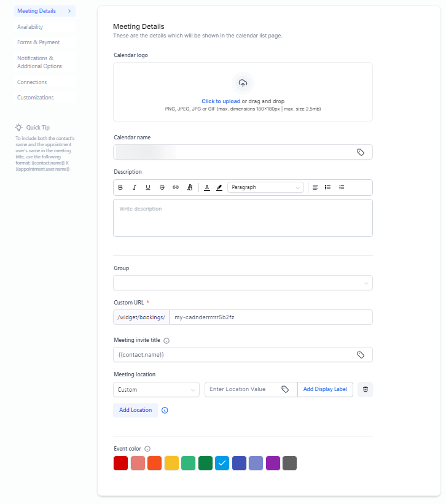Screen dimensions: 446x504
Task: Click the Add Location button
Action: pos(135,410)
